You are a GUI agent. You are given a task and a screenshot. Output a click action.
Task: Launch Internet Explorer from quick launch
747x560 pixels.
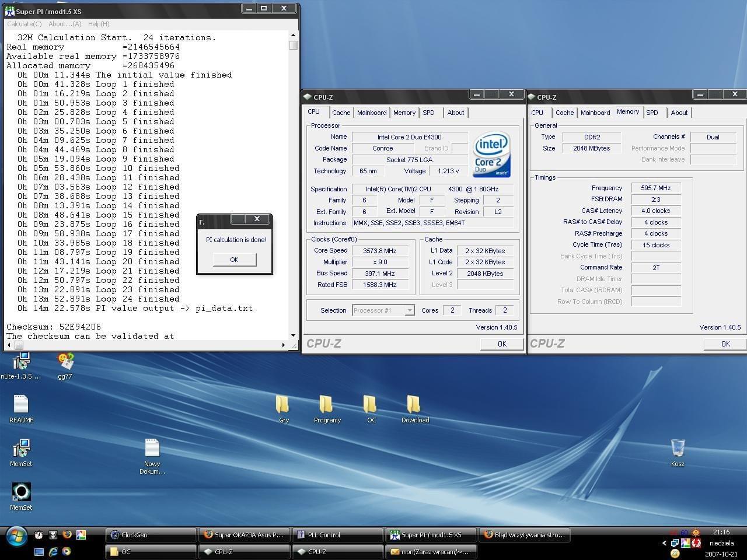click(53, 551)
